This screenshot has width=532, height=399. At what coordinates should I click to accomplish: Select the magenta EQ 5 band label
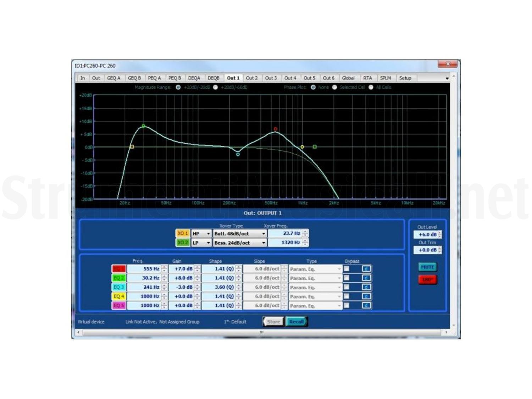click(120, 305)
